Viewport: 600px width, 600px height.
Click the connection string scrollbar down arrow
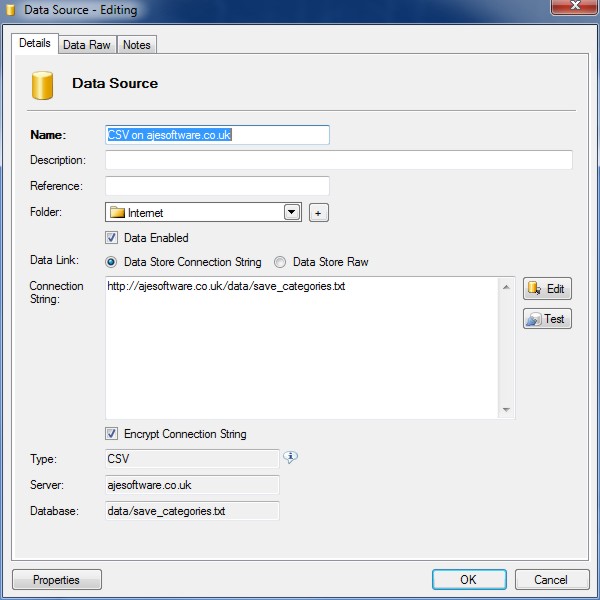(506, 410)
